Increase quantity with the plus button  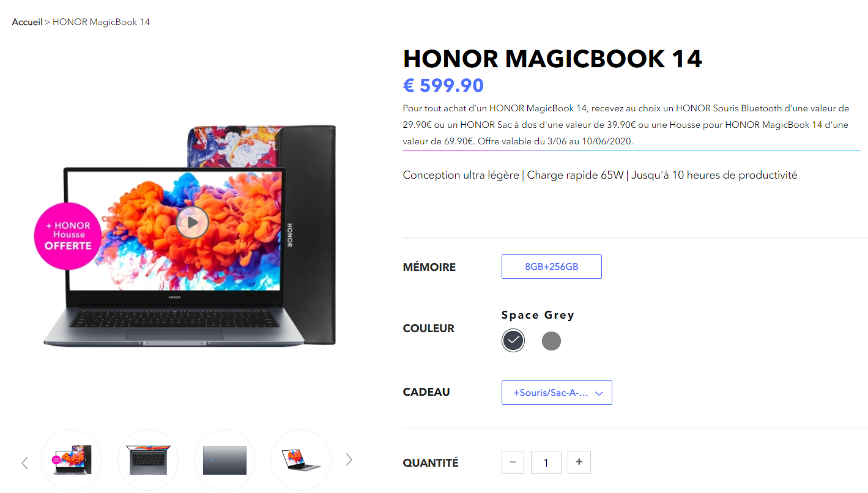click(579, 462)
